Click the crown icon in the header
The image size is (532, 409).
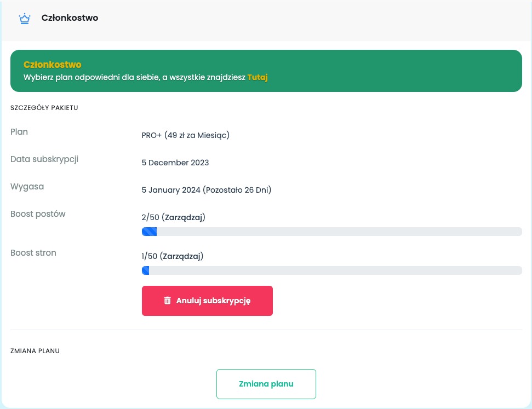[x=24, y=19]
